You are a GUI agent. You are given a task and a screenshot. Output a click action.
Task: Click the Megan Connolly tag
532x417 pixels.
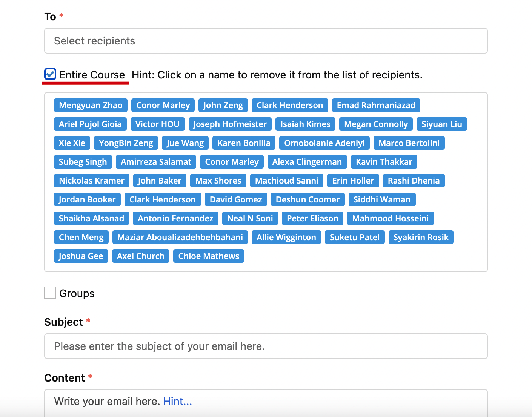point(376,124)
